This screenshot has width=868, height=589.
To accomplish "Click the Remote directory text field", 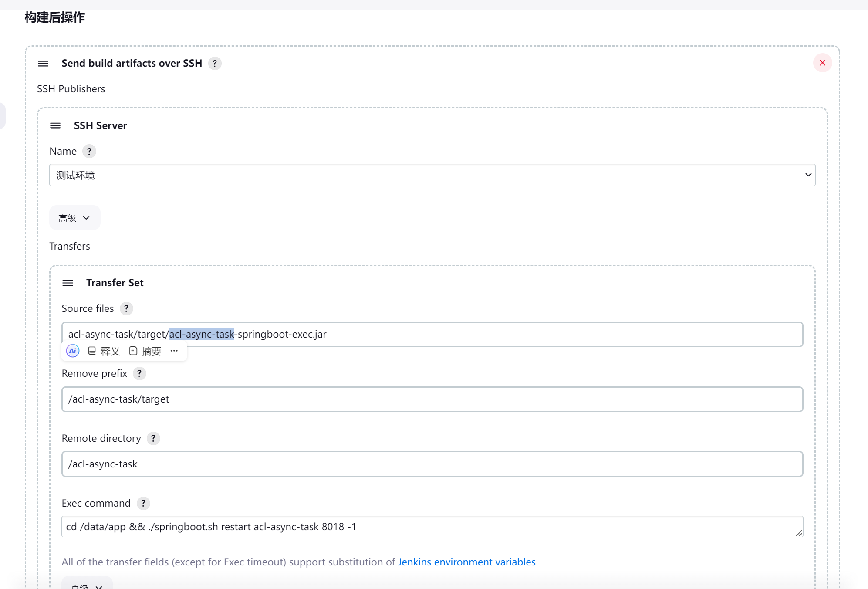I will point(432,464).
